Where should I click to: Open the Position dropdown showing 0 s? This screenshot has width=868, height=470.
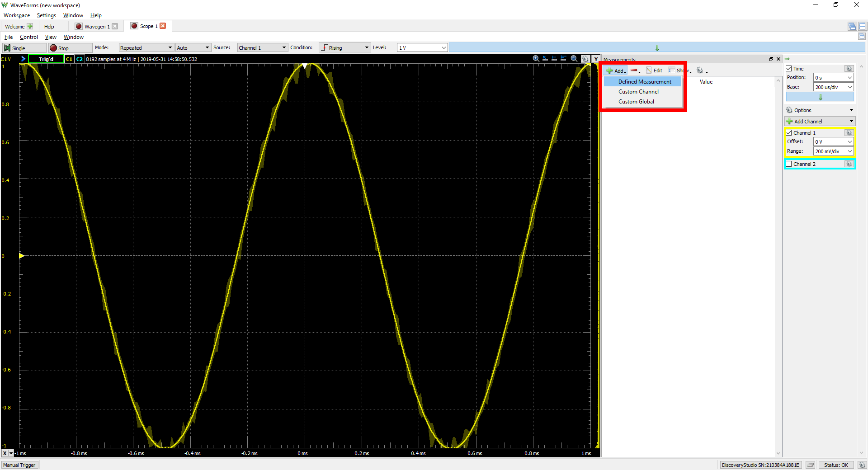click(834, 78)
